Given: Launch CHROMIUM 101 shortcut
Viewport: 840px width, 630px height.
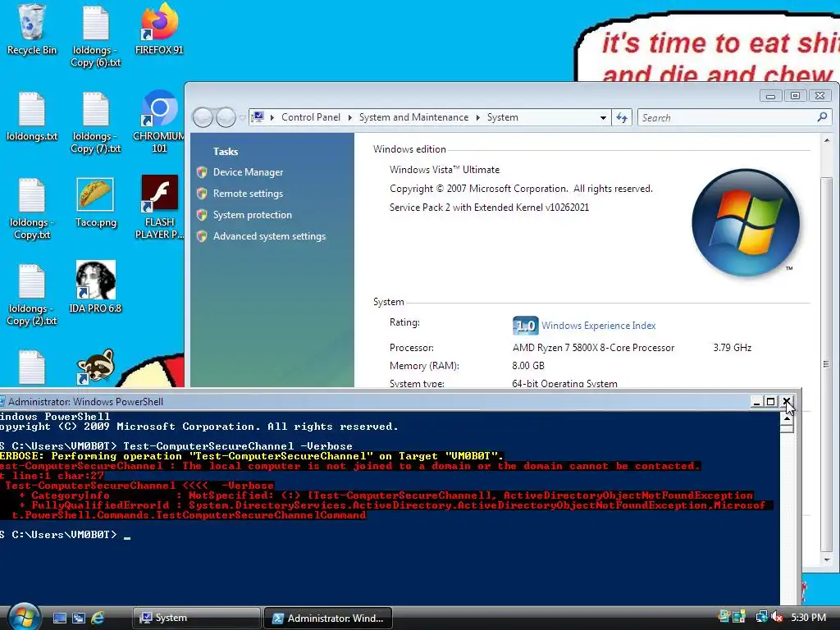Looking at the screenshot, I should coord(159,122).
